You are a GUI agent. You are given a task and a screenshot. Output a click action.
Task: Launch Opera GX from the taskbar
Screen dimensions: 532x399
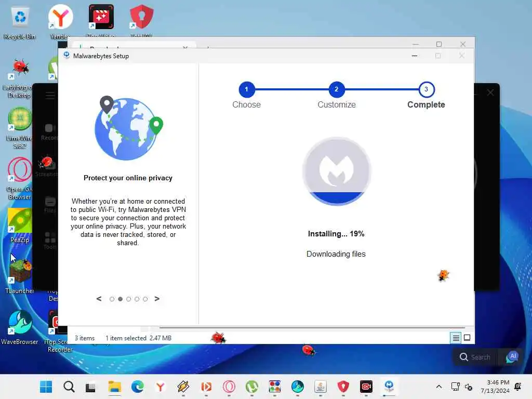click(x=229, y=387)
